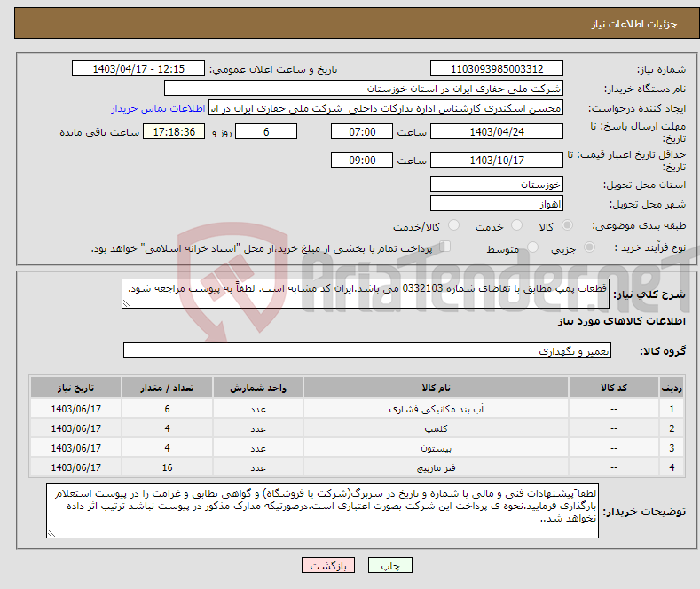Click quantity 6 in آب بند row

click(167, 409)
